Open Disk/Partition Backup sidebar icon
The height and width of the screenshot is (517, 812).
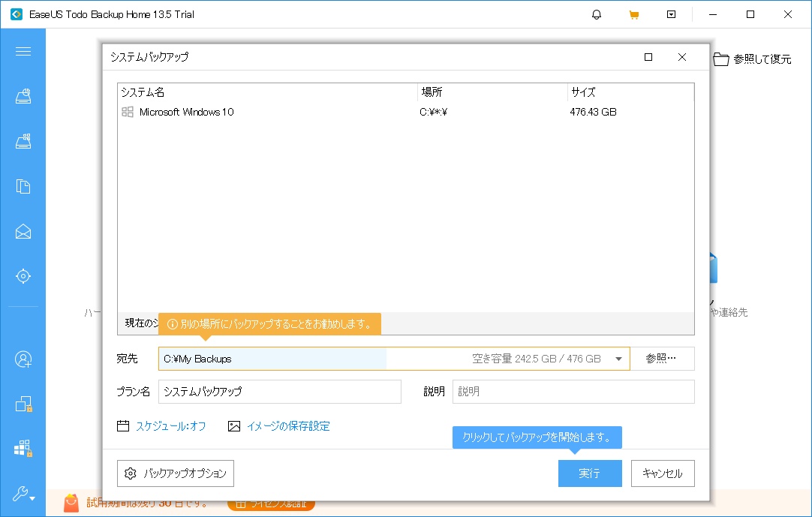coord(23,96)
